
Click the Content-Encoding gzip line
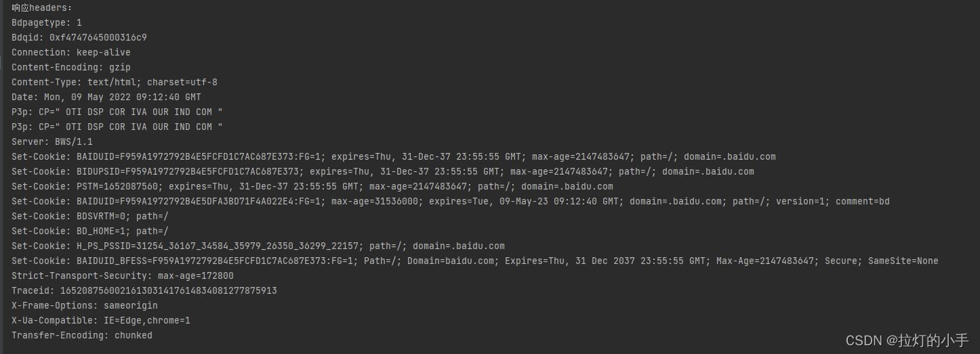pyautogui.click(x=70, y=68)
